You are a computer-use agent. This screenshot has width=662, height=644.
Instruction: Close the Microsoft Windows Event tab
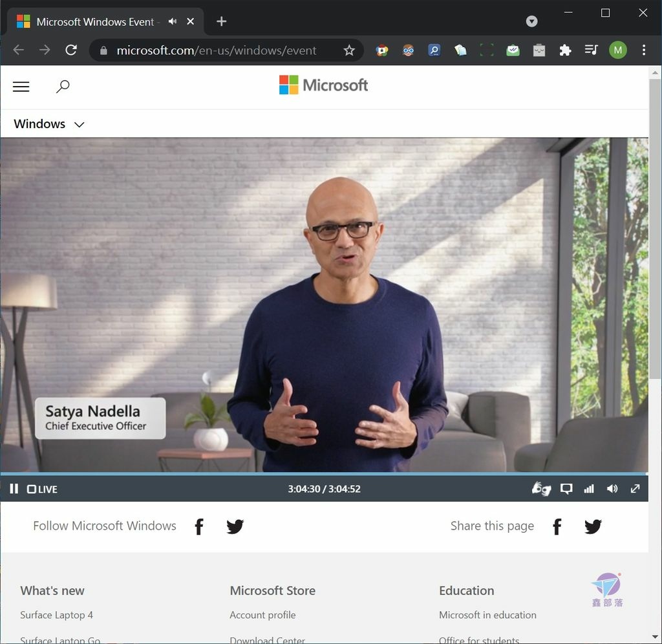coord(191,21)
